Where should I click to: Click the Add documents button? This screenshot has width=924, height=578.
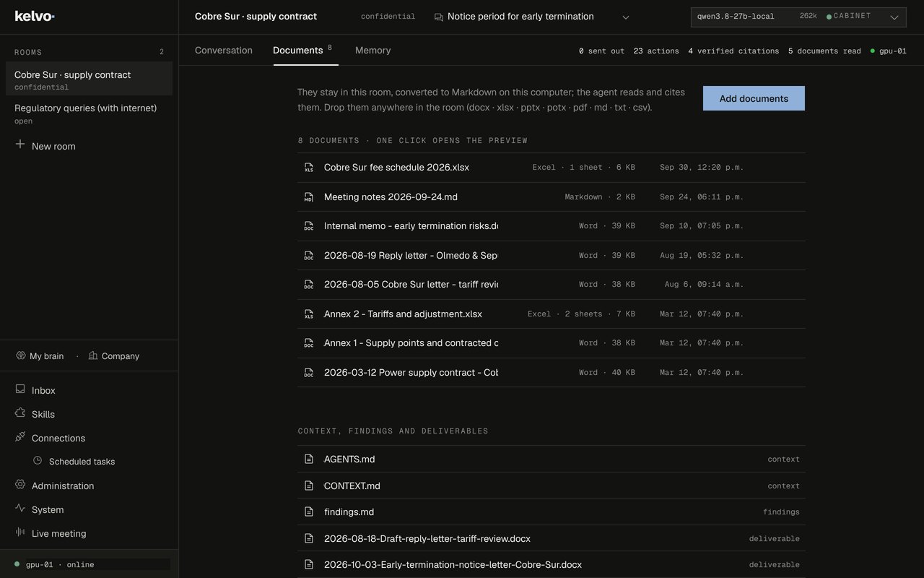(x=754, y=98)
